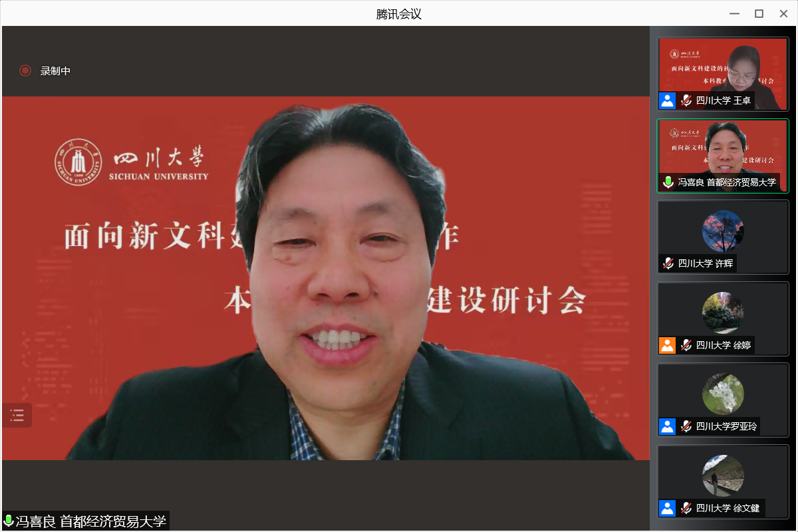Maximize the 腾讯会议 window
798x532 pixels.
coord(759,13)
